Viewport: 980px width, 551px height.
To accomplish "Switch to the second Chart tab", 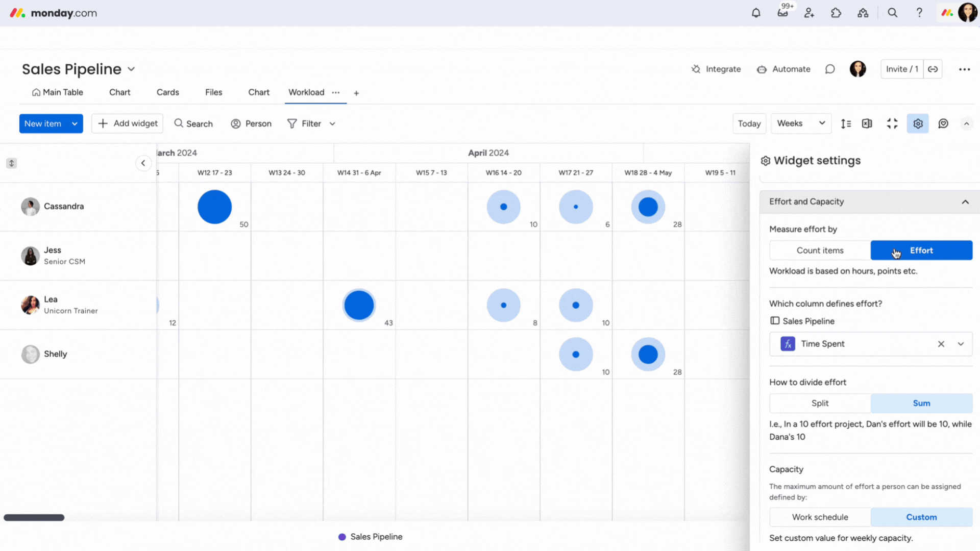I will coord(259,92).
